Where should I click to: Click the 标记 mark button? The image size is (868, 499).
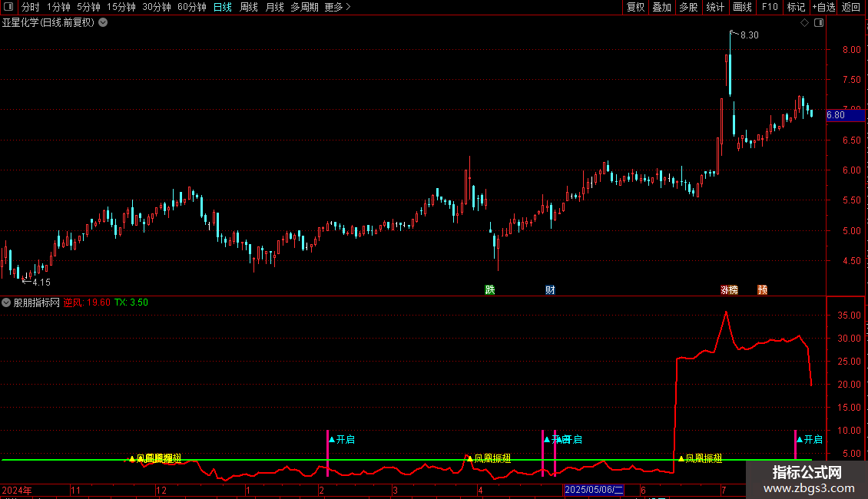point(796,7)
